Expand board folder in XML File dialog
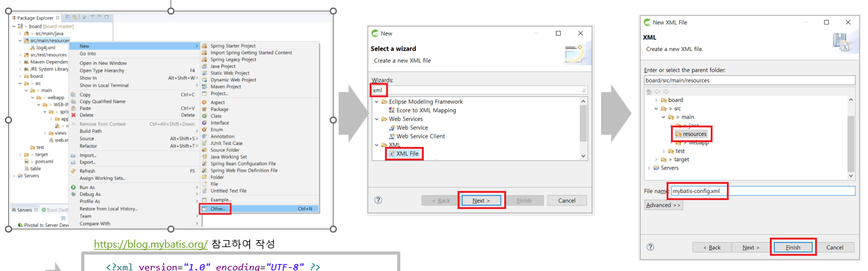 [656, 100]
